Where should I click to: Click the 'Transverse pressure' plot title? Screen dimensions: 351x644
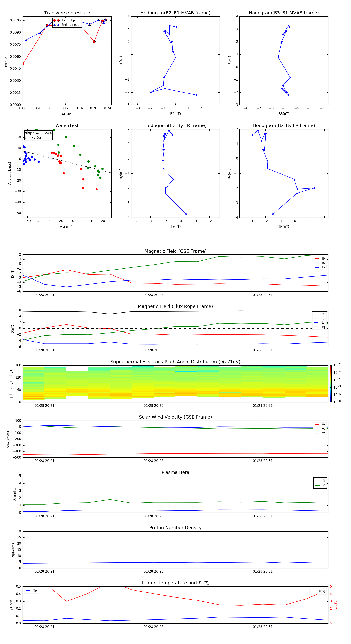click(67, 13)
